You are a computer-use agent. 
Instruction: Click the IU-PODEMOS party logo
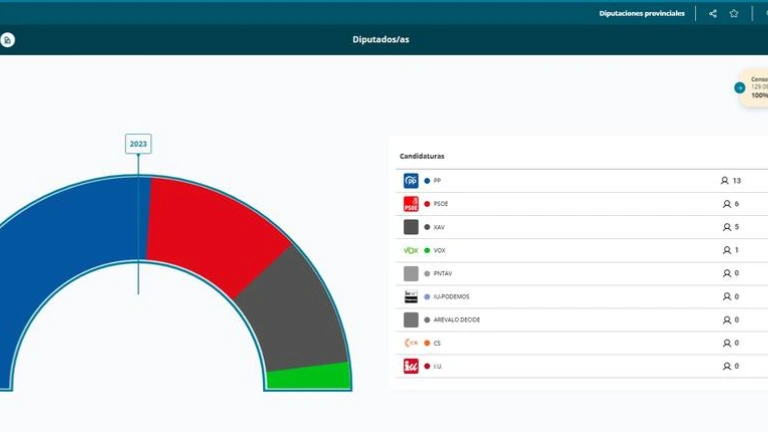click(410, 297)
